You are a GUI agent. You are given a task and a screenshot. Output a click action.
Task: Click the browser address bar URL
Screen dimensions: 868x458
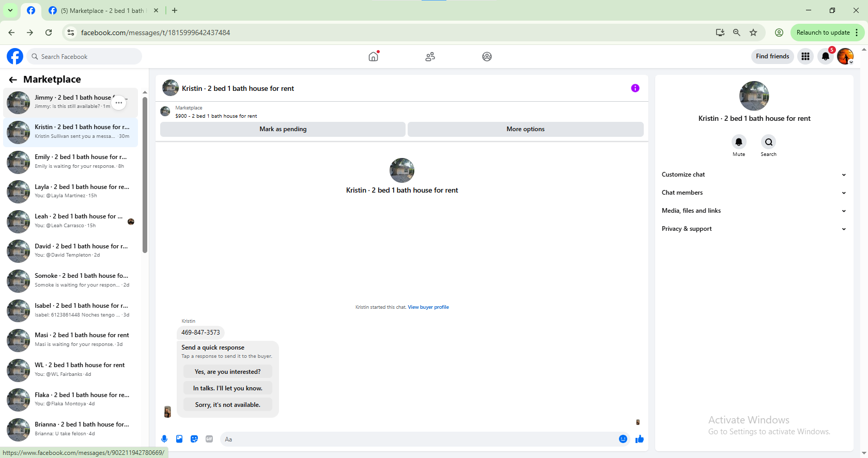point(156,33)
